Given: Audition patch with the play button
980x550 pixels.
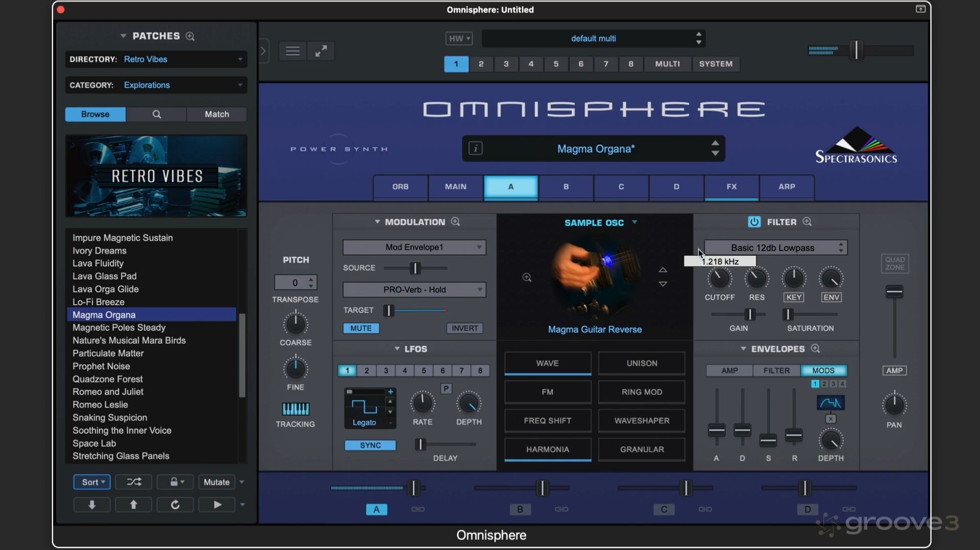Looking at the screenshot, I should click(x=217, y=505).
